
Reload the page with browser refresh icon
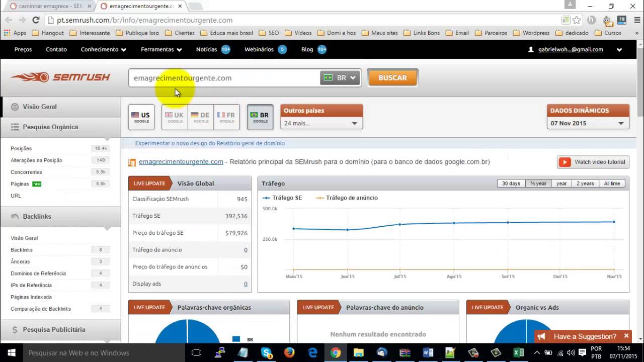coord(36,20)
